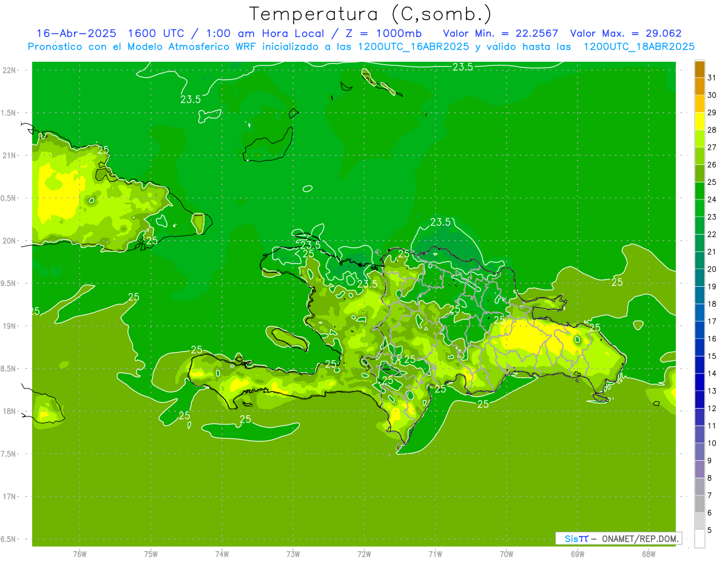
Task: Click legend value 15
Action: tap(712, 356)
